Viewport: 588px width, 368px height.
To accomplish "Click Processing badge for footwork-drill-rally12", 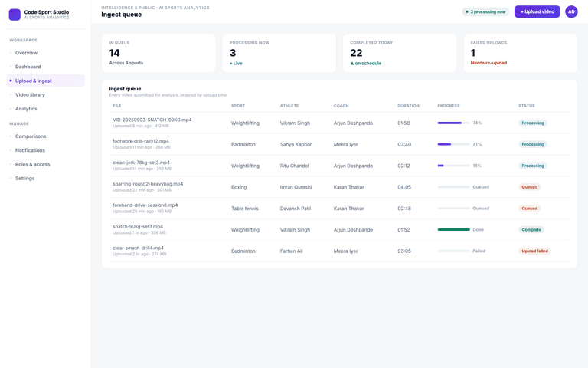I will tap(533, 145).
